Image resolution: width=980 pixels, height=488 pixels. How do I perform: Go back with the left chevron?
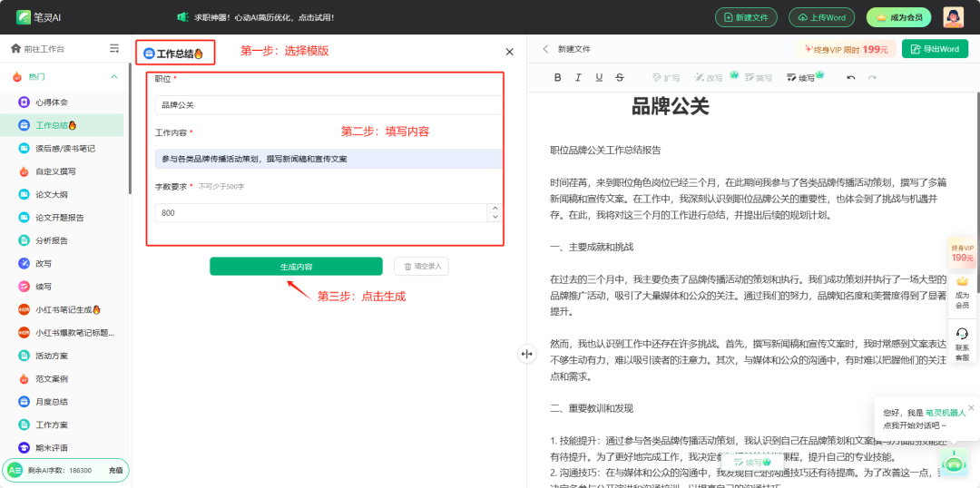click(545, 49)
